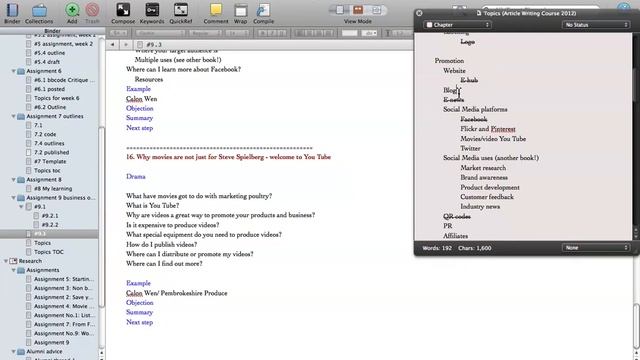This screenshot has height=360, width=640.
Task: Collapse the Assignments folder under Research
Action: click(13, 270)
